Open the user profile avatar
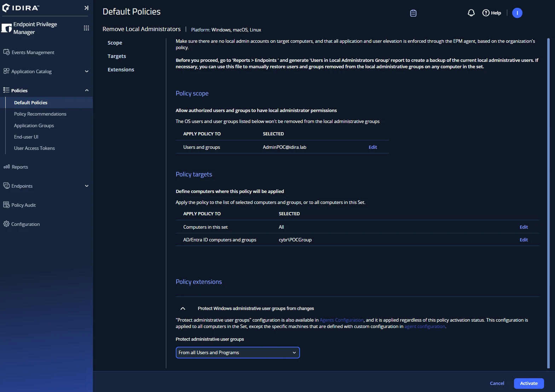 pos(517,13)
